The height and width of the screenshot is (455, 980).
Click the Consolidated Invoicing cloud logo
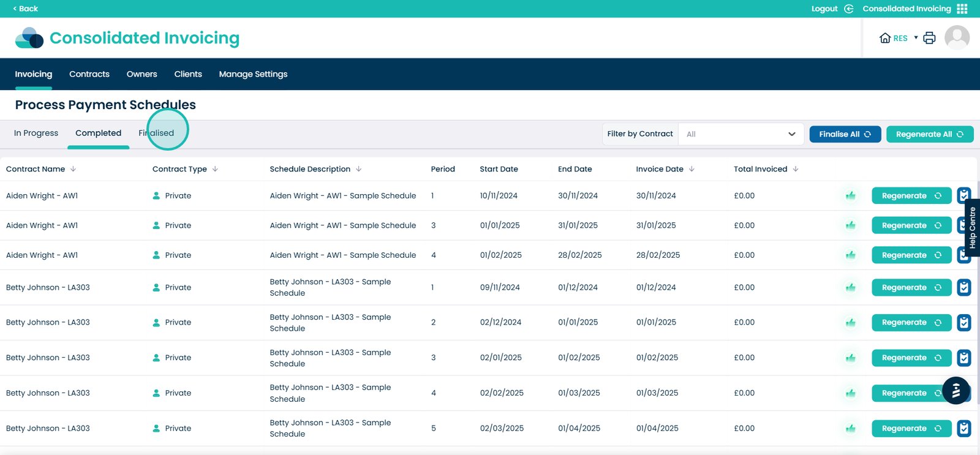[x=29, y=38]
